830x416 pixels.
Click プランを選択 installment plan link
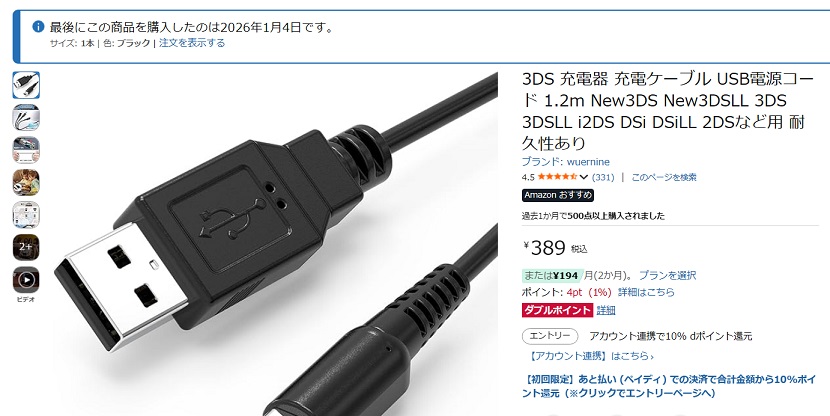(x=667, y=275)
